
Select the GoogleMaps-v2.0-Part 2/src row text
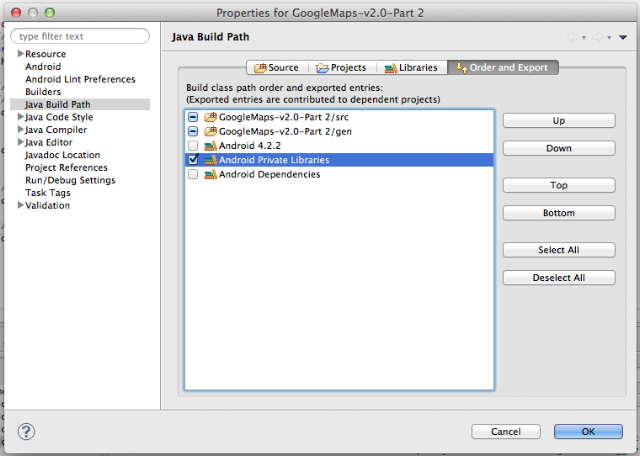[x=284, y=117]
